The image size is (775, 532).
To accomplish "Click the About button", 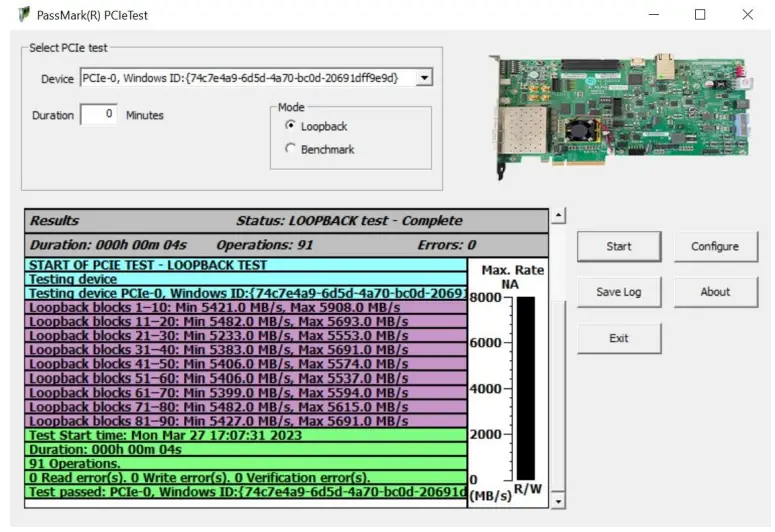I will click(715, 292).
